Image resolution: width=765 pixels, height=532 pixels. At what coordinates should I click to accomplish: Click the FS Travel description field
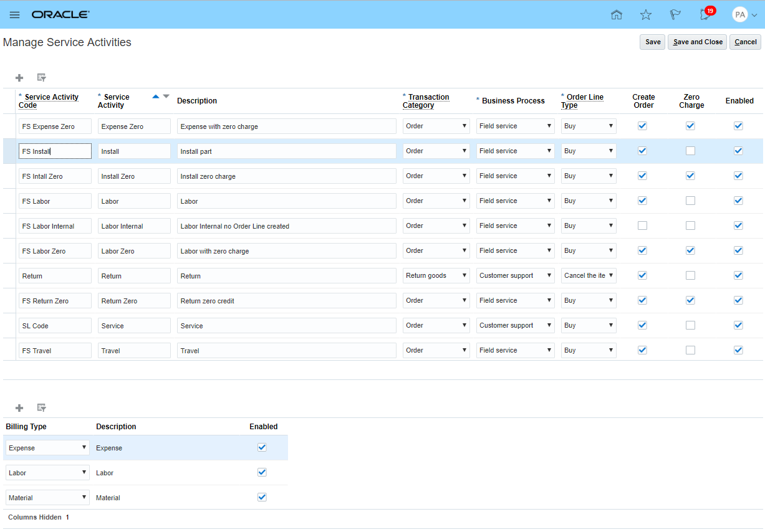286,351
